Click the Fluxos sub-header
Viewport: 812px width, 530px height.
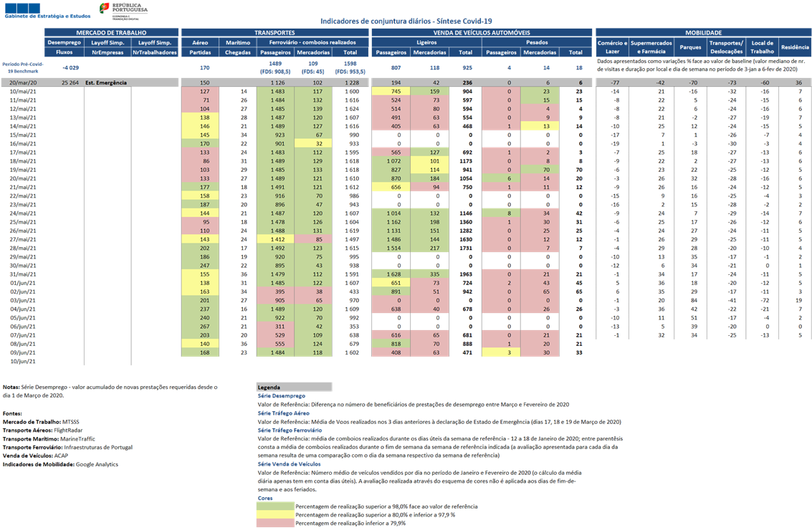[65, 52]
